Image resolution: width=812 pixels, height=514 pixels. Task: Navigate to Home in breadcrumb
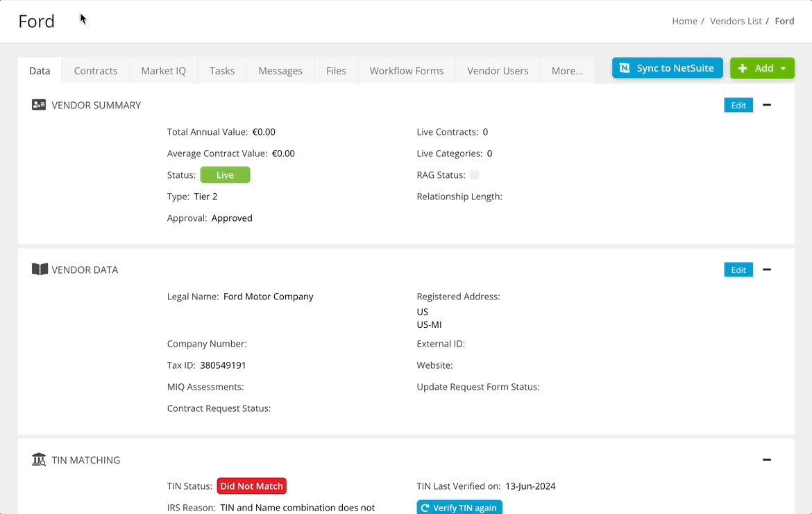tap(684, 21)
